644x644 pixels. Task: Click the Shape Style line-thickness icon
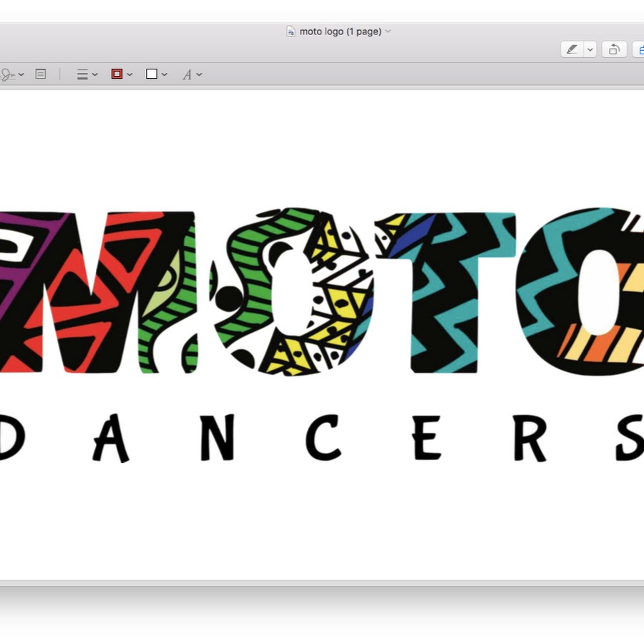coord(82,74)
